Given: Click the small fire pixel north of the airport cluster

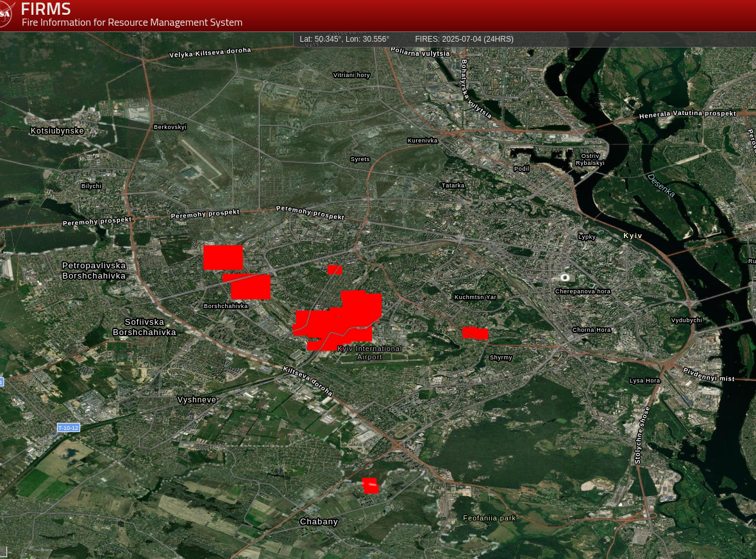Looking at the screenshot, I should coord(335,270).
